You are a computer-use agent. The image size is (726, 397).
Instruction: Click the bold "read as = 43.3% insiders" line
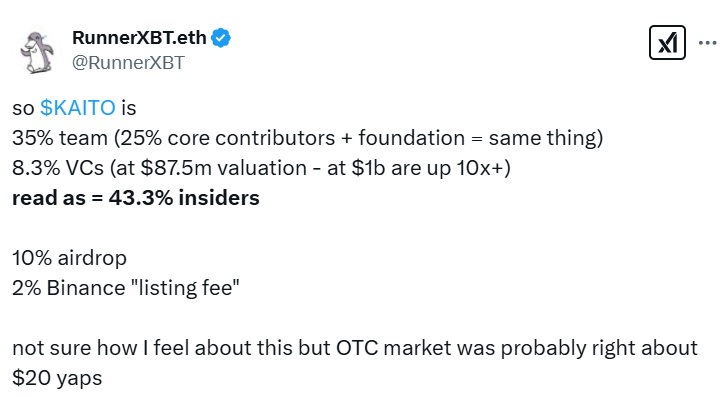[136, 198]
